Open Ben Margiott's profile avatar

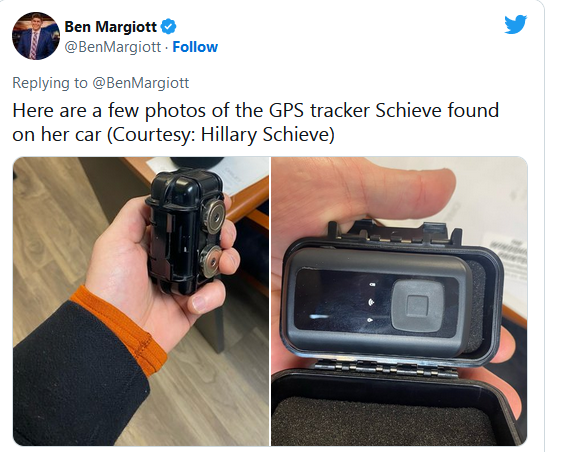click(36, 36)
